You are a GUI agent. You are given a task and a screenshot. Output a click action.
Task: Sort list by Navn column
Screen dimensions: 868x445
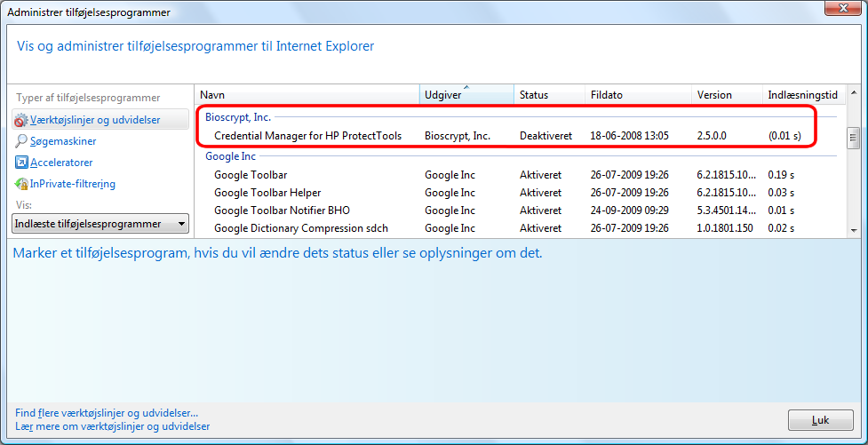pyautogui.click(x=307, y=95)
